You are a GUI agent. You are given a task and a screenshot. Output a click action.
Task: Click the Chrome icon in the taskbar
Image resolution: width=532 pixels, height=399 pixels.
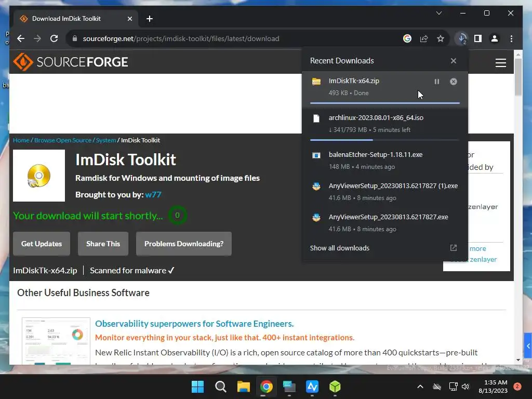pos(267,387)
